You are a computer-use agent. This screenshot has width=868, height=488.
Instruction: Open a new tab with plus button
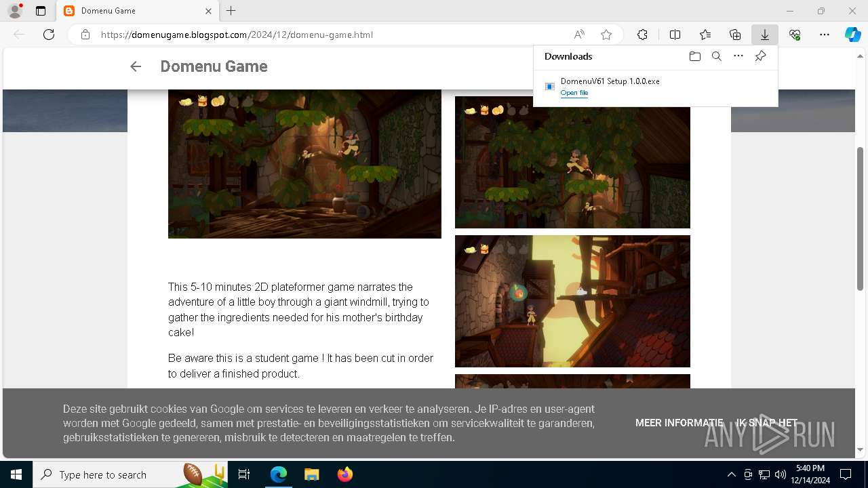231,11
